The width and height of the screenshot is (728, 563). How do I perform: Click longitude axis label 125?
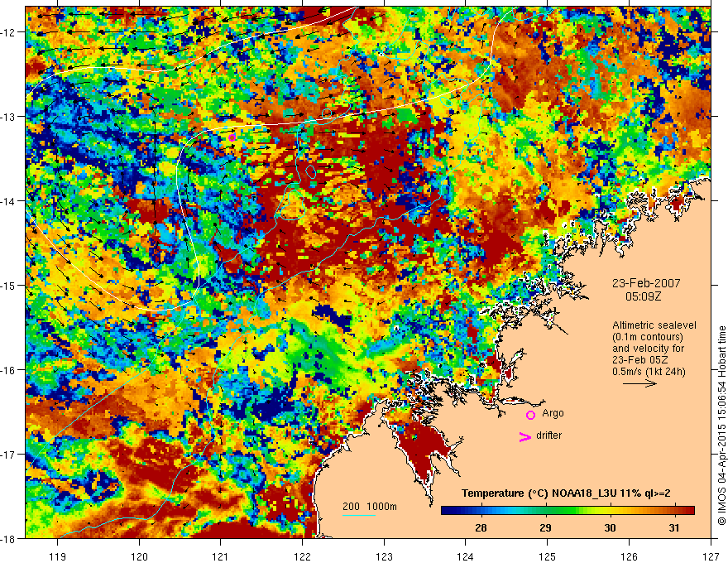548,556
